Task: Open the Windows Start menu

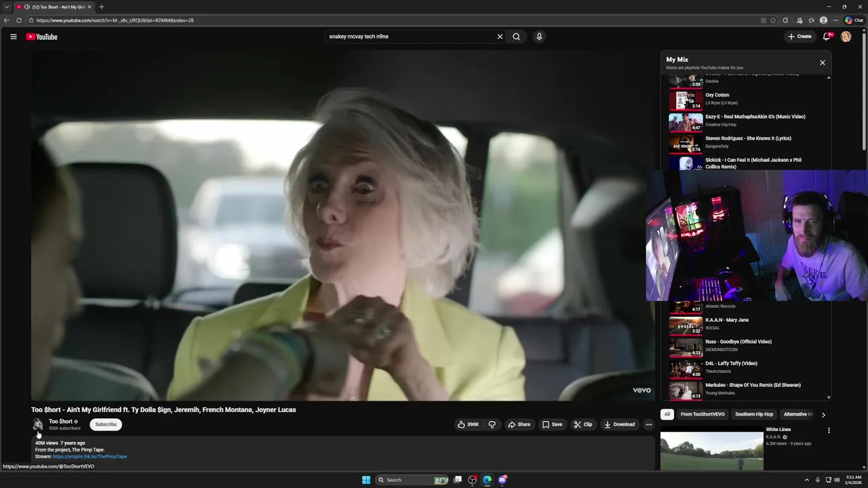Action: tap(366, 480)
